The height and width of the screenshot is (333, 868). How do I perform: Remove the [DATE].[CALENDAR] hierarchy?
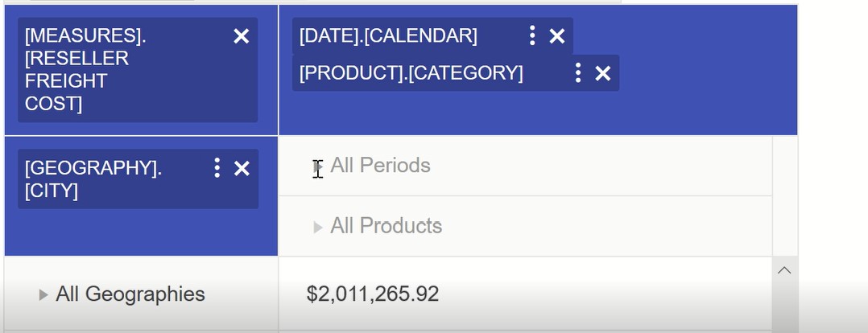557,36
